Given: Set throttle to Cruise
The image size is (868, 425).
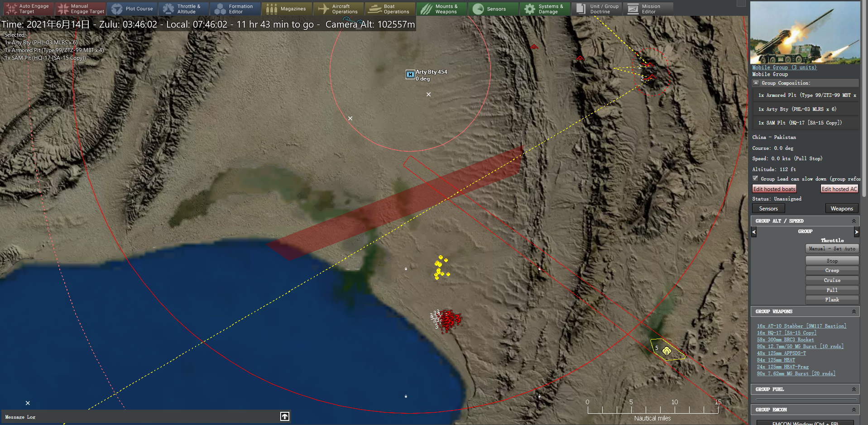Looking at the screenshot, I should pos(832,280).
